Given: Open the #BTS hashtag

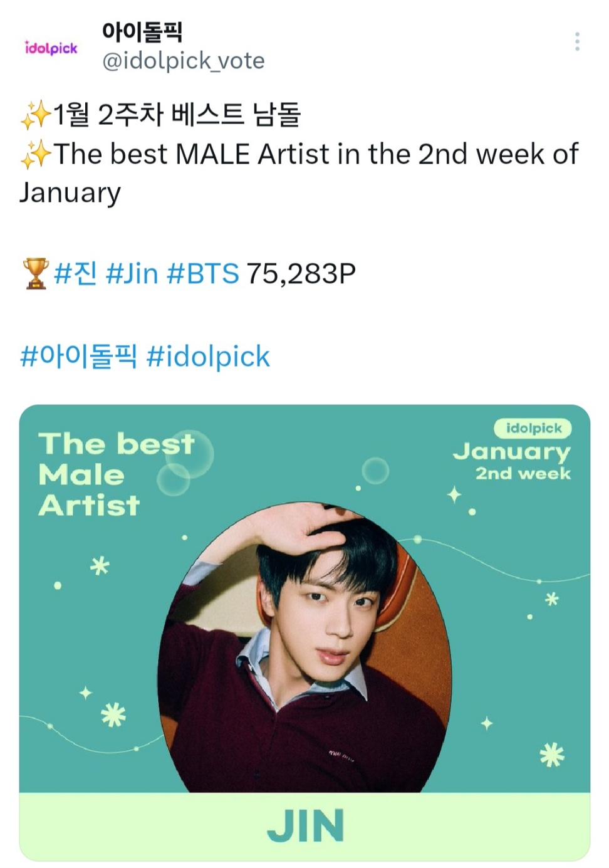Looking at the screenshot, I should click(203, 274).
